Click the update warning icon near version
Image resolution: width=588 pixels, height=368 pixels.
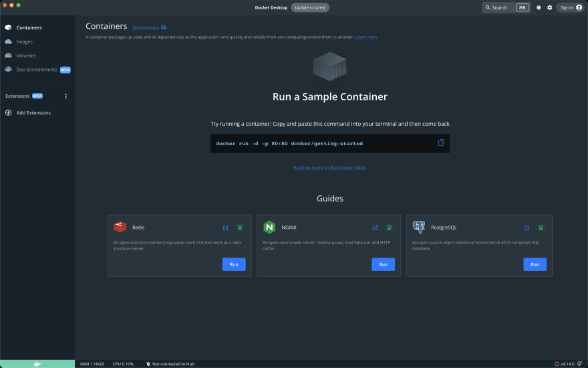point(557,364)
